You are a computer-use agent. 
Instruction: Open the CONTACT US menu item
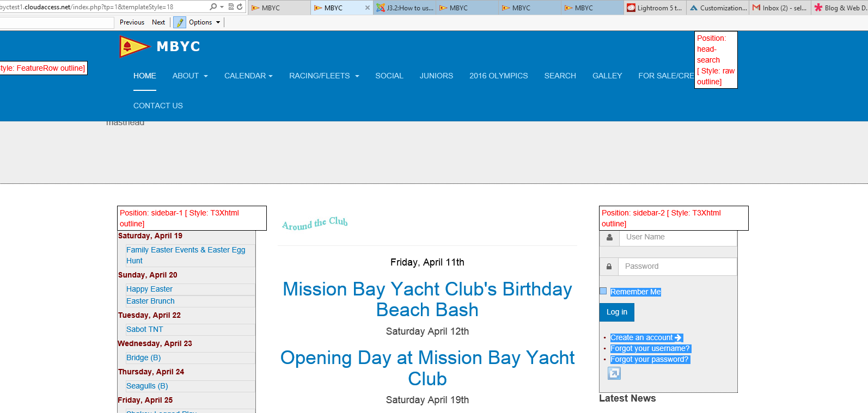(158, 106)
